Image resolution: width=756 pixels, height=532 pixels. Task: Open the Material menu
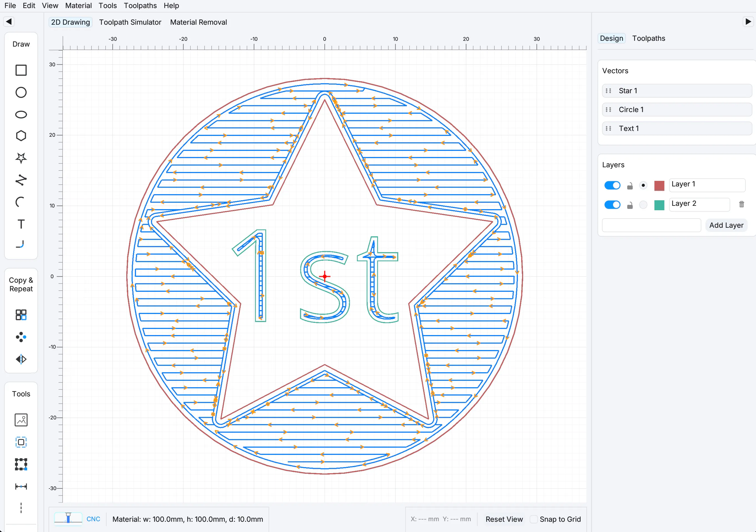(x=78, y=6)
